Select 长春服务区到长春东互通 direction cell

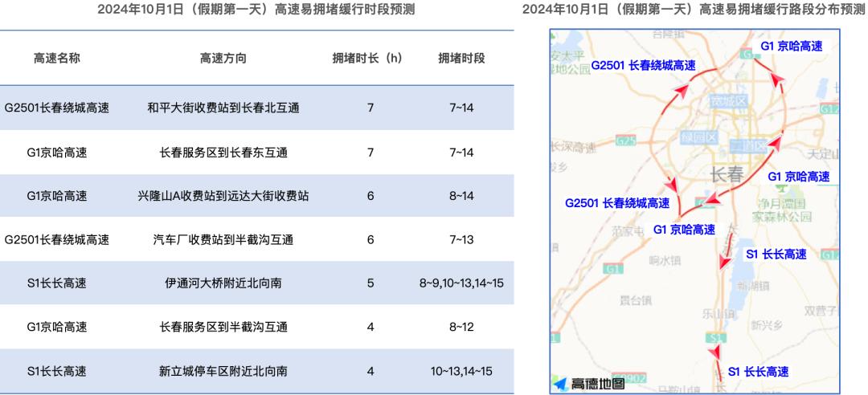point(223,153)
